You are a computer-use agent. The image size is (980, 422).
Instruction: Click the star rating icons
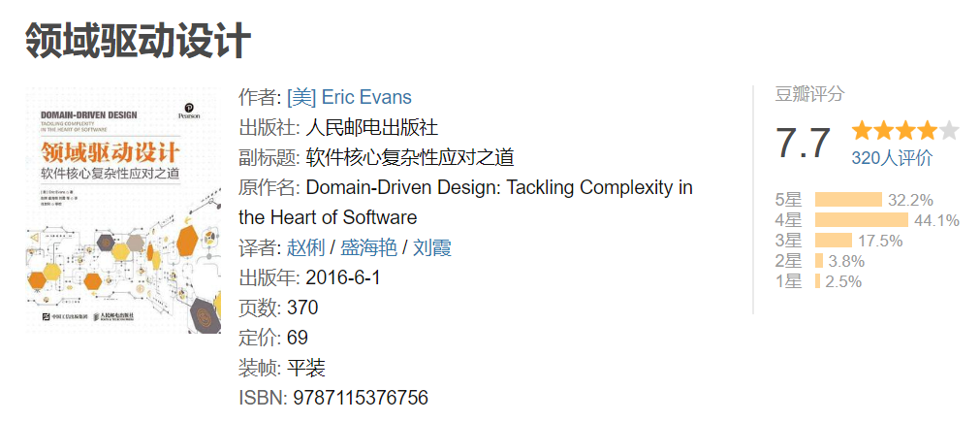pyautogui.click(x=905, y=131)
